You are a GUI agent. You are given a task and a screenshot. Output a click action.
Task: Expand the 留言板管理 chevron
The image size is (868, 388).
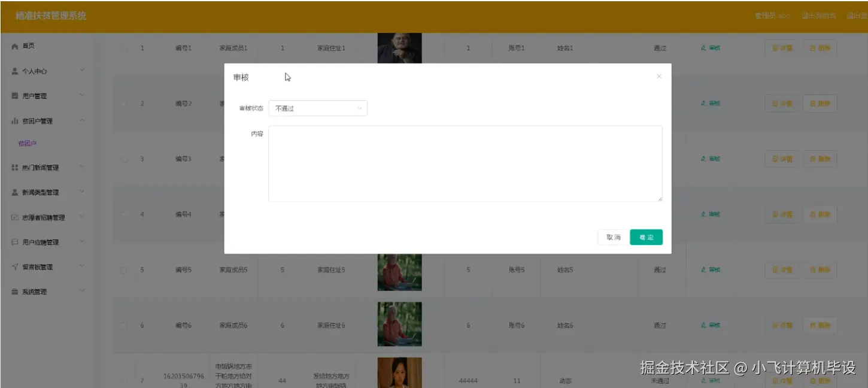[82, 267]
